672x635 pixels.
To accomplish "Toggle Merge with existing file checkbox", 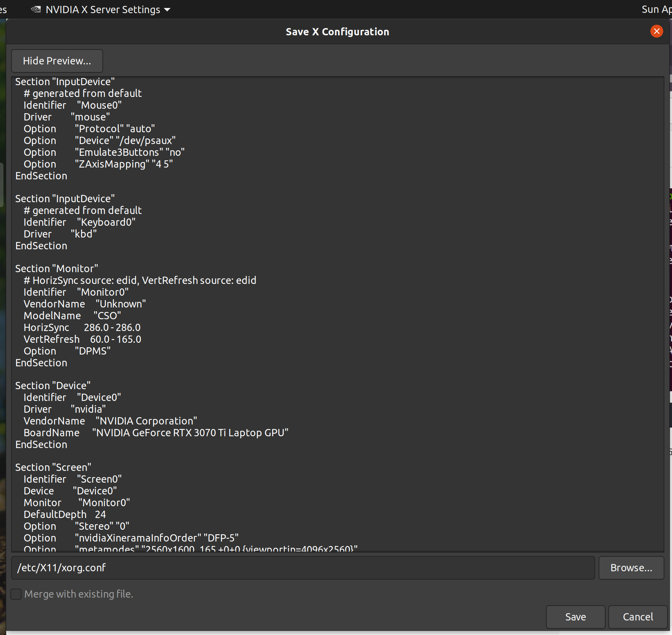I will tap(16, 594).
